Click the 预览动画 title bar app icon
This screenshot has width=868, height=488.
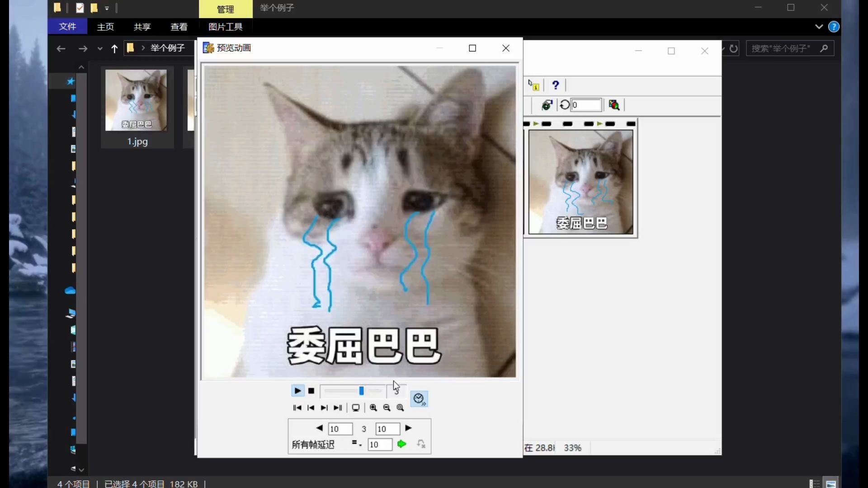208,48
